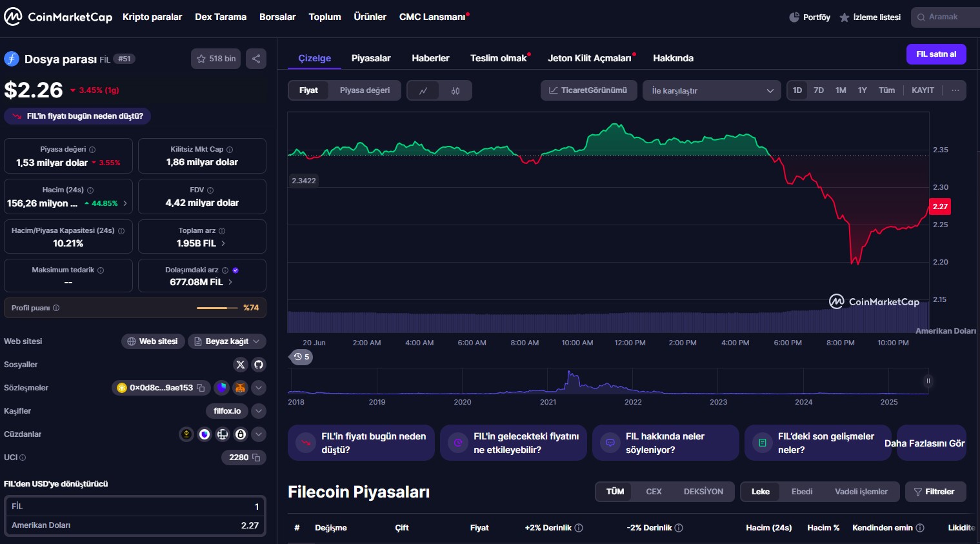Add Filecoin to watchlist with the star button
The height and width of the screenshot is (544, 980).
coord(216,59)
